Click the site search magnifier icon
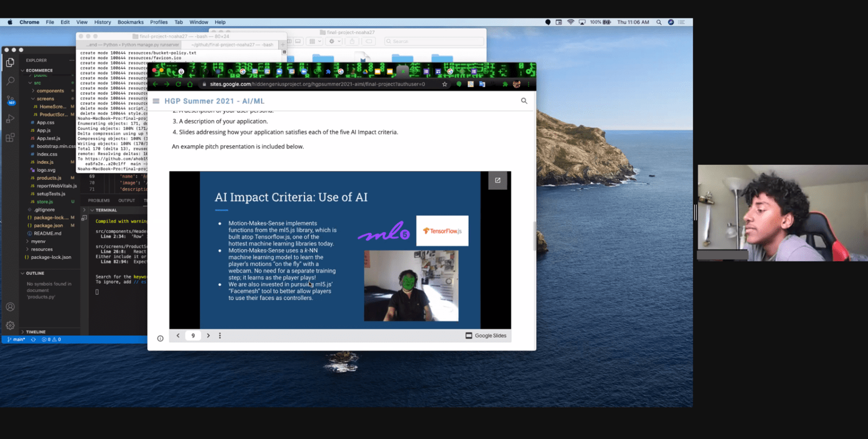The height and width of the screenshot is (439, 868). [x=524, y=101]
